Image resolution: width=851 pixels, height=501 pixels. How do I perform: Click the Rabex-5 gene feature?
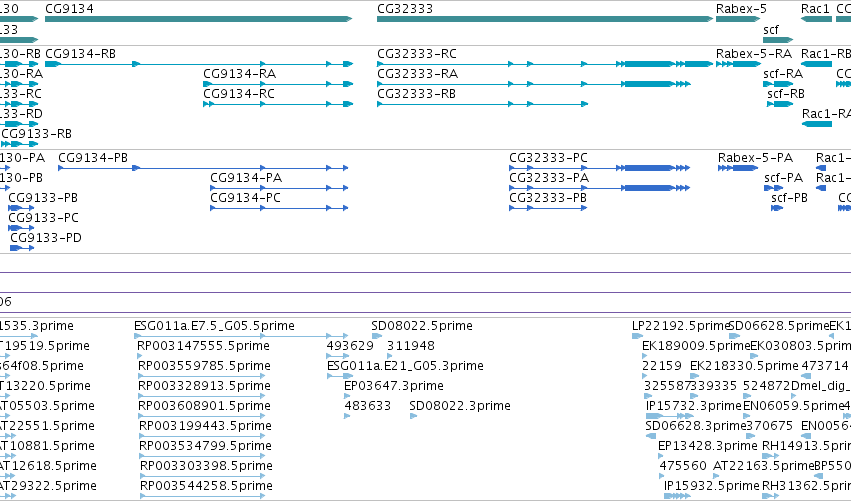(738, 19)
